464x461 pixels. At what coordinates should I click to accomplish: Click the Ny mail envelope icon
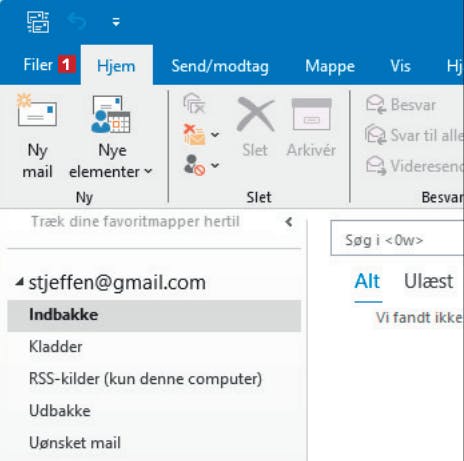(x=37, y=111)
